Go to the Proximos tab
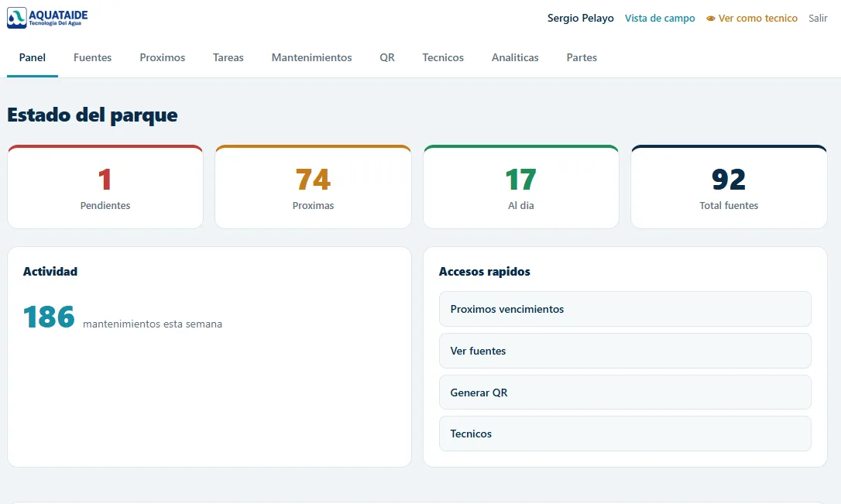This screenshot has width=841, height=504. point(163,57)
